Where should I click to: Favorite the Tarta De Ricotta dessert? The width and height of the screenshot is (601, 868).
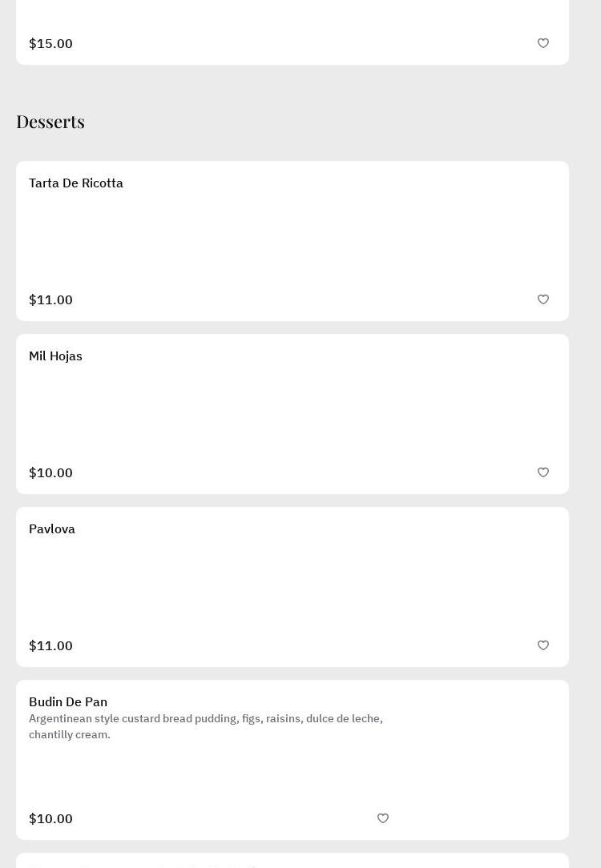[543, 299]
